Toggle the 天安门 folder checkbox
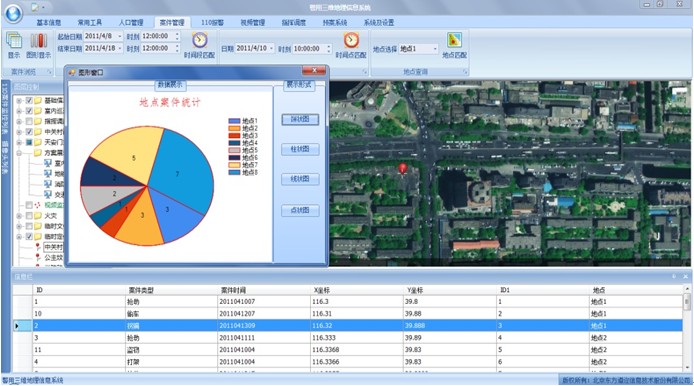This screenshot has height=386, width=694. point(29,143)
